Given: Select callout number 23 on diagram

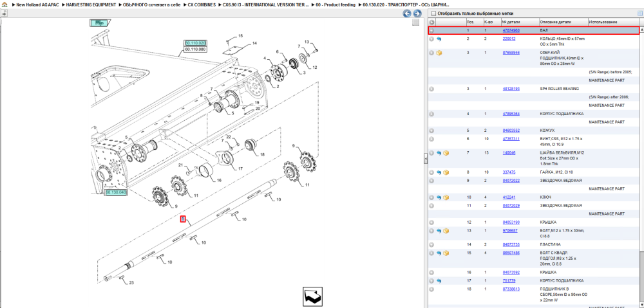Looking at the screenshot, I should point(131,282).
